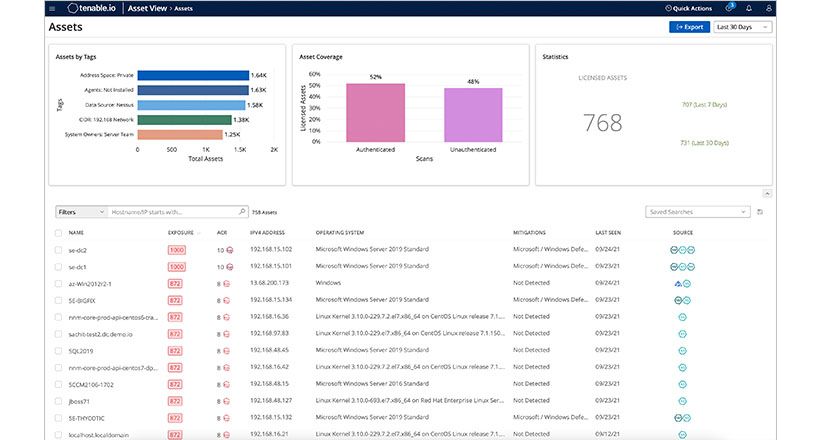This screenshot has width=820, height=440.
Task: Open the user account icon
Action: (768, 8)
